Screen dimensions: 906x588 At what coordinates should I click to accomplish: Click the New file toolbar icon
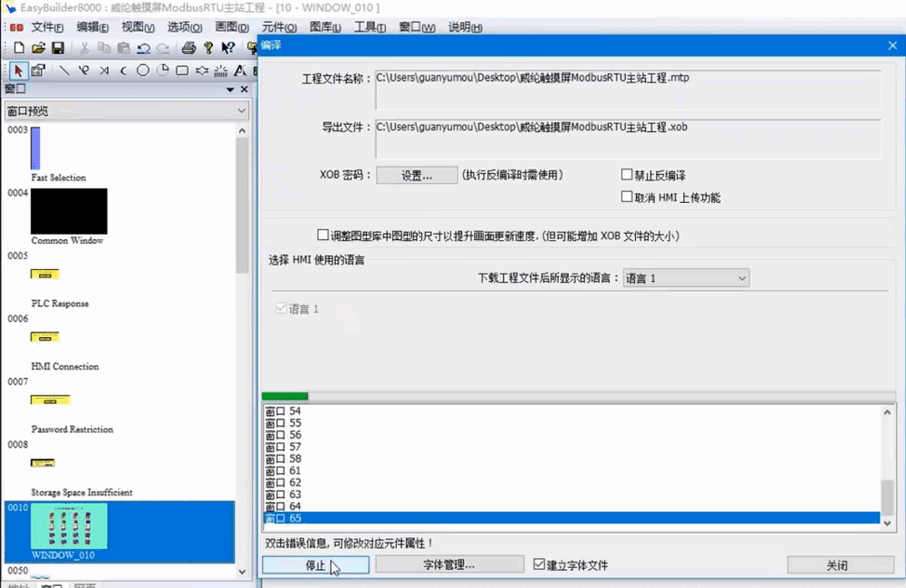tap(19, 48)
